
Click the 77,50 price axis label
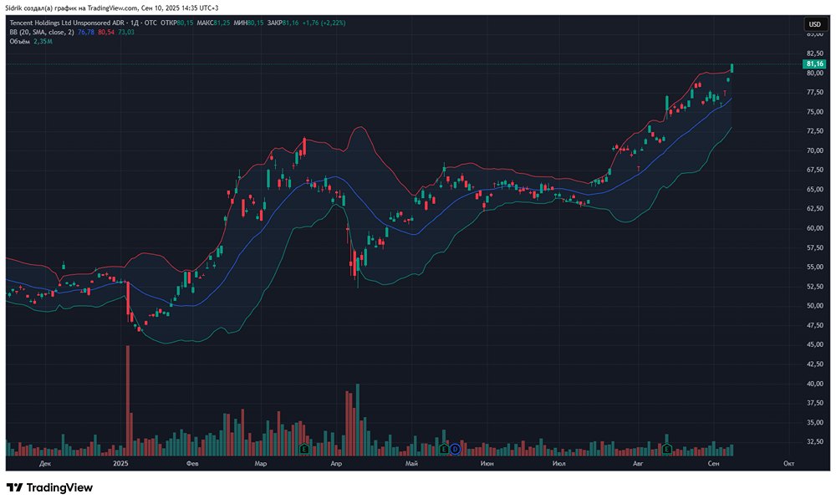[x=814, y=93]
